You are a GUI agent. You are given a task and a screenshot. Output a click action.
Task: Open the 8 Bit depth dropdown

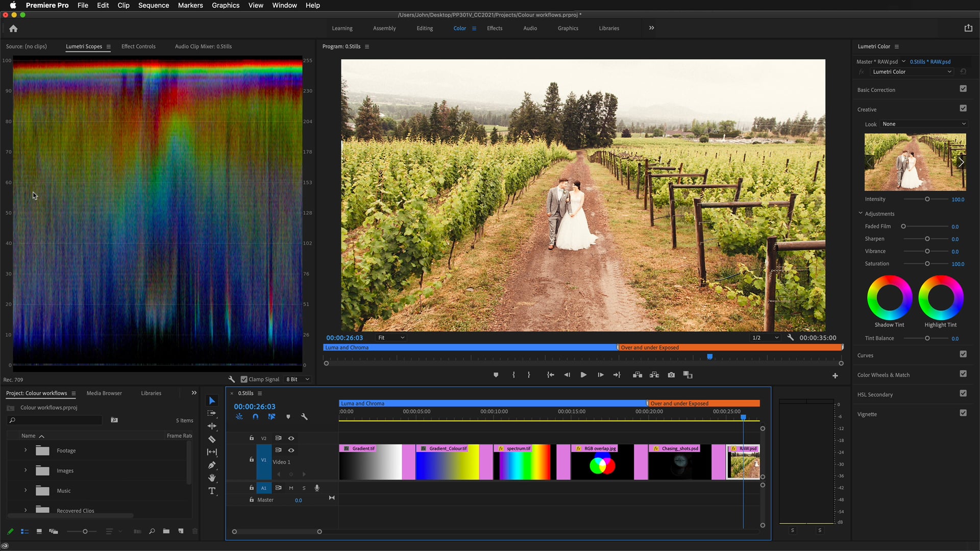point(298,380)
